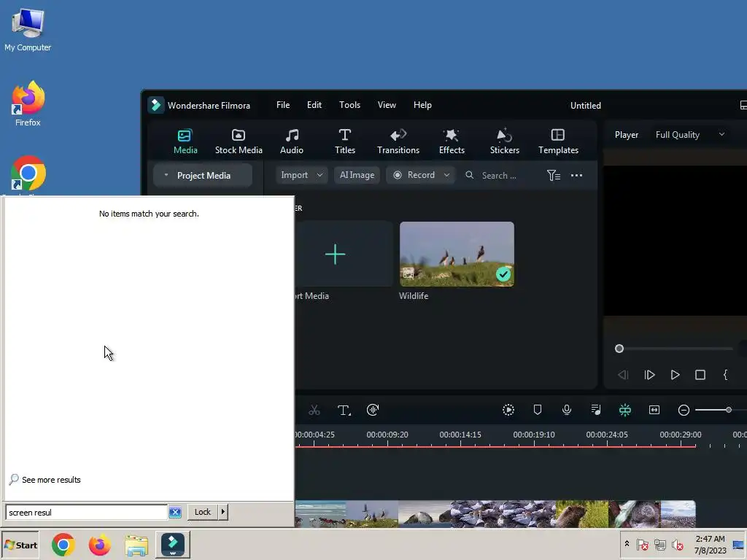Open the View menu
The height and width of the screenshot is (560, 747).
387,105
